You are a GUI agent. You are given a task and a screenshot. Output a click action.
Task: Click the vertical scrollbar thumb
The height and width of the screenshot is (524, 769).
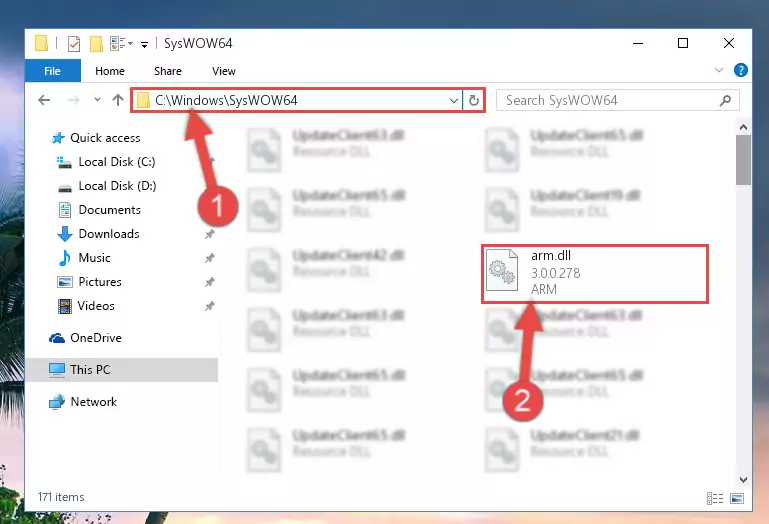tap(743, 160)
